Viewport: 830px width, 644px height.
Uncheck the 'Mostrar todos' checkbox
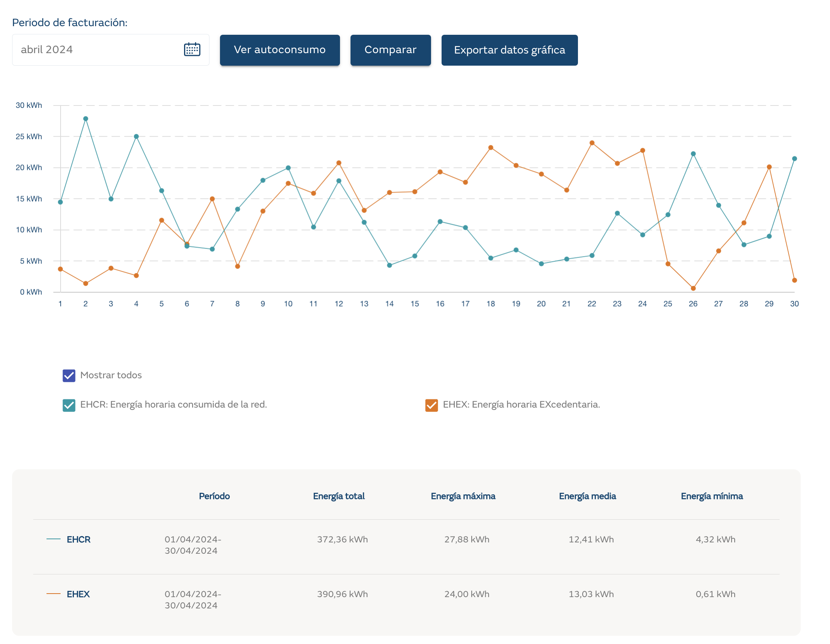pyautogui.click(x=69, y=376)
